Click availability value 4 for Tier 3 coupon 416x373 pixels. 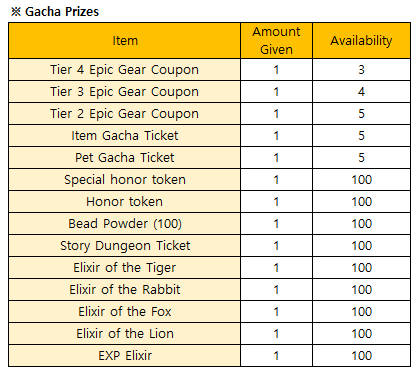pos(361,92)
